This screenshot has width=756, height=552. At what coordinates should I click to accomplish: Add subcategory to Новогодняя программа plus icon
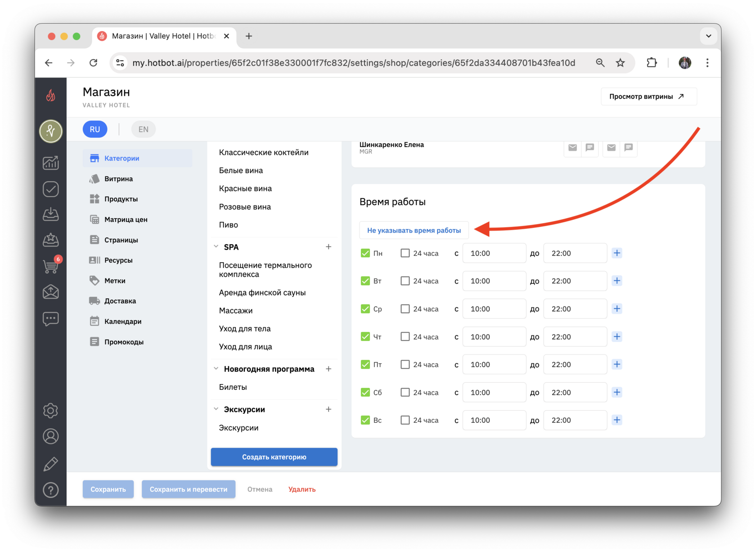pyautogui.click(x=328, y=369)
